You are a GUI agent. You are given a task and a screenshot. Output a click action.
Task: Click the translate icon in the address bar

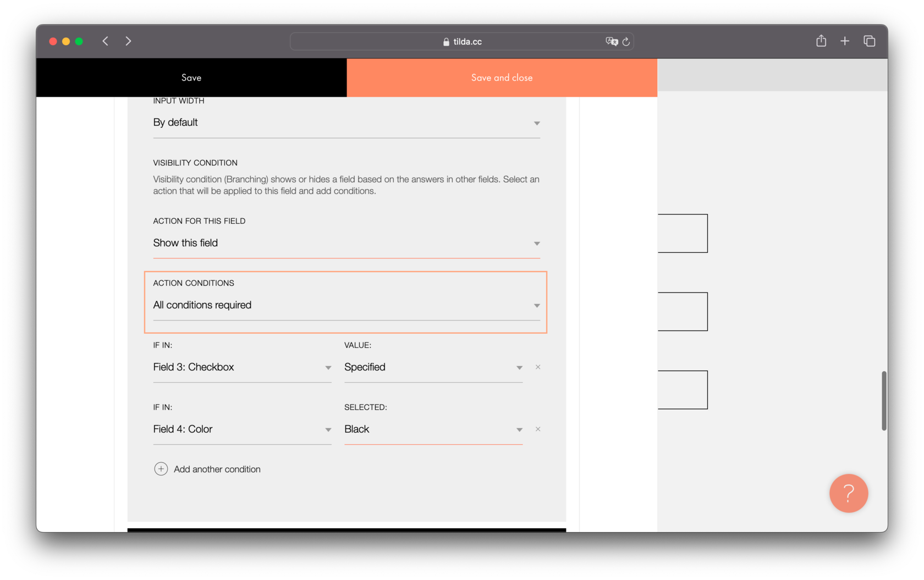click(610, 41)
